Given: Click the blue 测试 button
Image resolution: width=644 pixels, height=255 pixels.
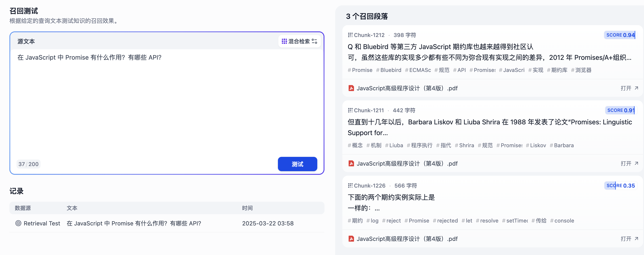Looking at the screenshot, I should click(297, 164).
